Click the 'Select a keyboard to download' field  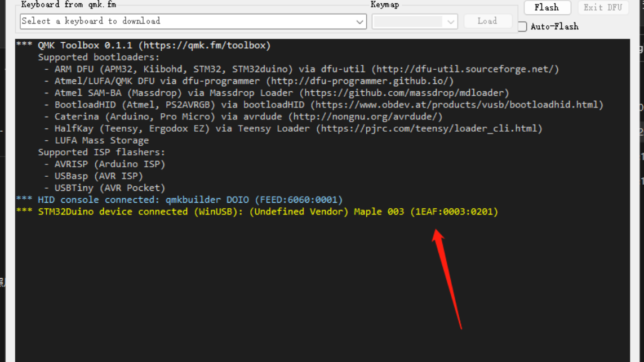pos(193,21)
